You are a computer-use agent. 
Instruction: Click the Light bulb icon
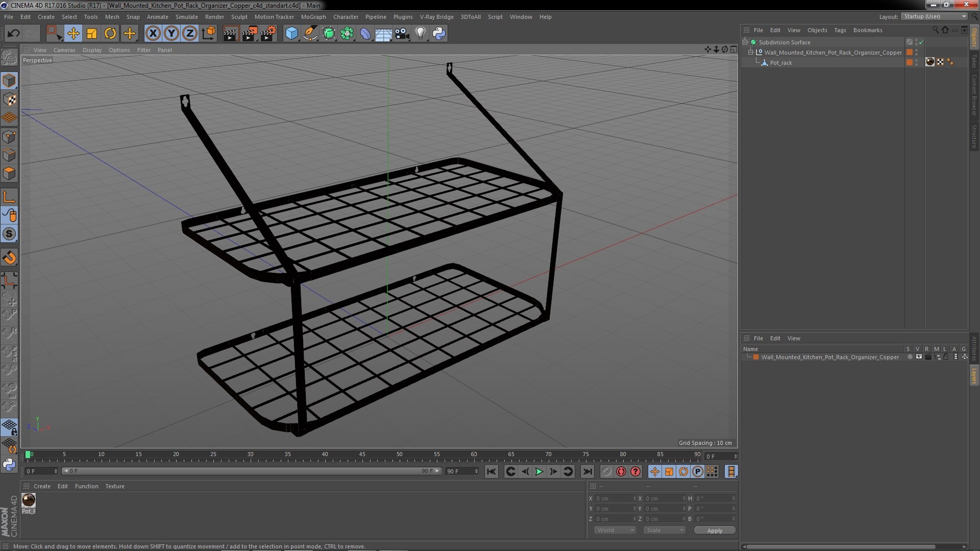420,34
